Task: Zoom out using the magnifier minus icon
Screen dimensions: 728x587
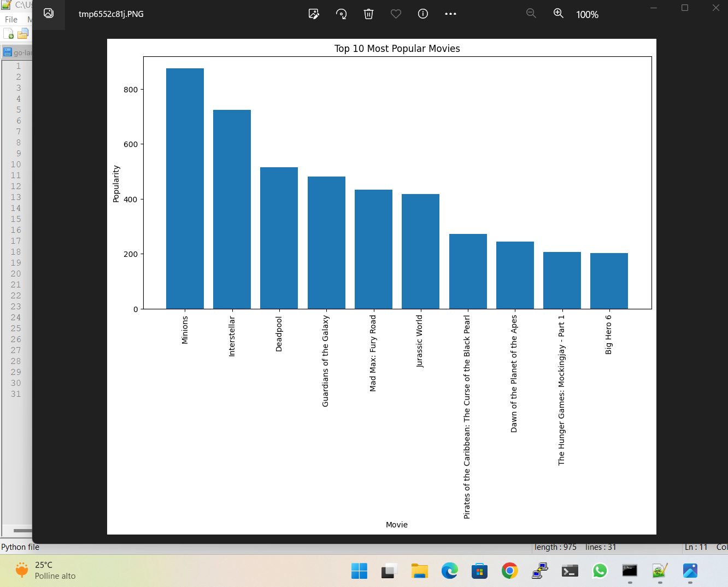Action: click(x=531, y=13)
